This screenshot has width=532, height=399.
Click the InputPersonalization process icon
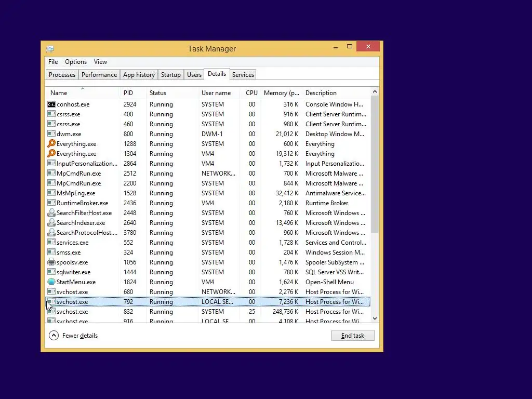pos(51,163)
